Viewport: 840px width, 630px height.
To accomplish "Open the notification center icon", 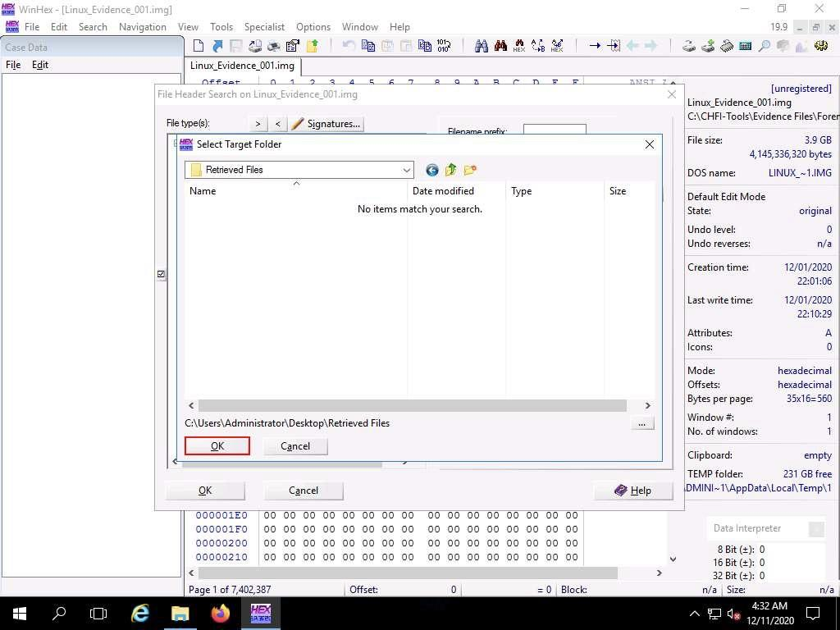I will [813, 614].
